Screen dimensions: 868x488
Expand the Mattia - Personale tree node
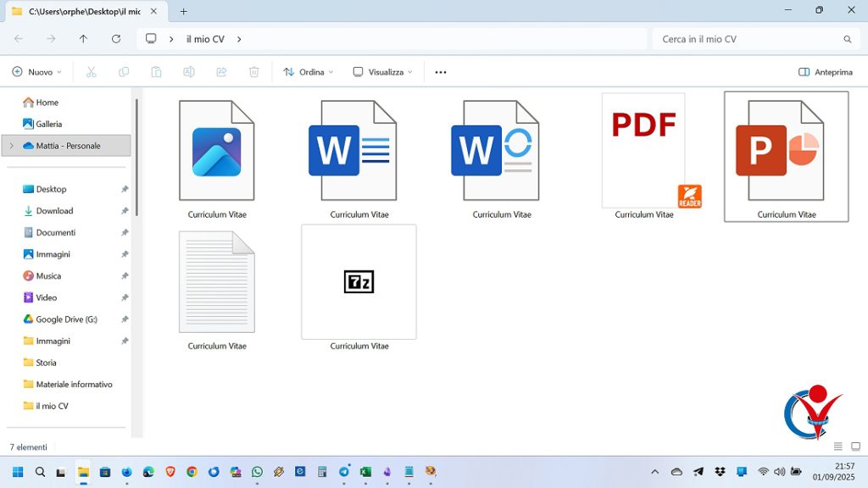point(11,146)
